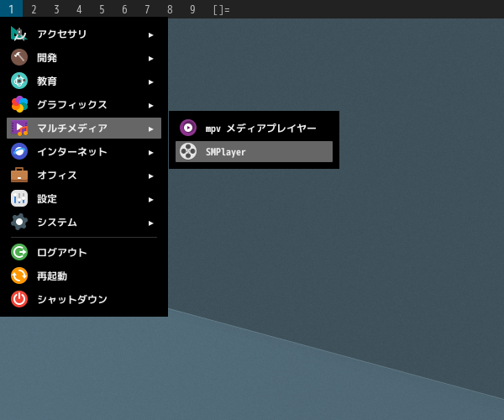Open the 設定 menu entry
The width and height of the screenshot is (504, 420).
pos(84,198)
